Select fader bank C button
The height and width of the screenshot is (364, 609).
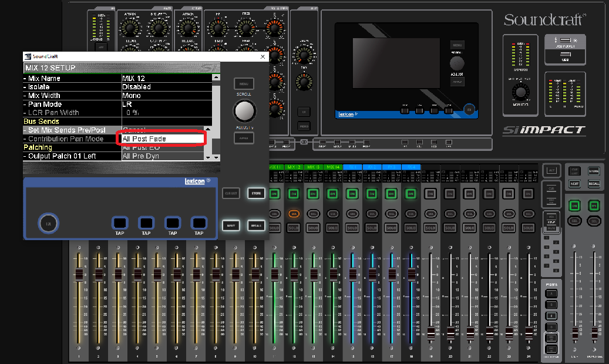point(551,316)
